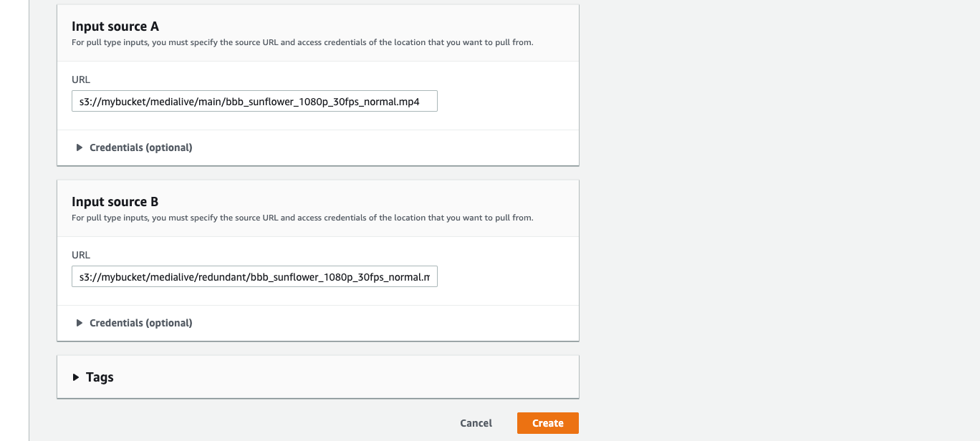Image resolution: width=980 pixels, height=441 pixels.
Task: Click the redundant mp4 URL text in source B
Action: pos(254,276)
